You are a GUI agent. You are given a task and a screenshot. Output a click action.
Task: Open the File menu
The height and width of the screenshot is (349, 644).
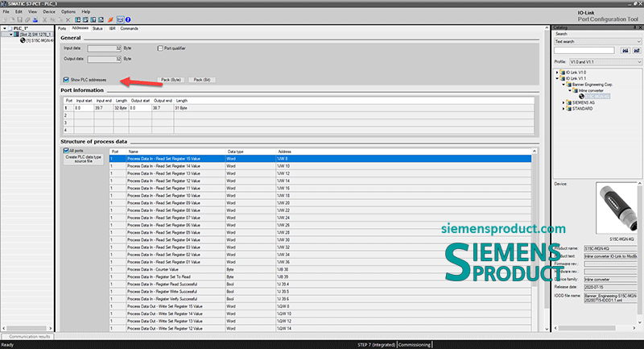point(6,12)
